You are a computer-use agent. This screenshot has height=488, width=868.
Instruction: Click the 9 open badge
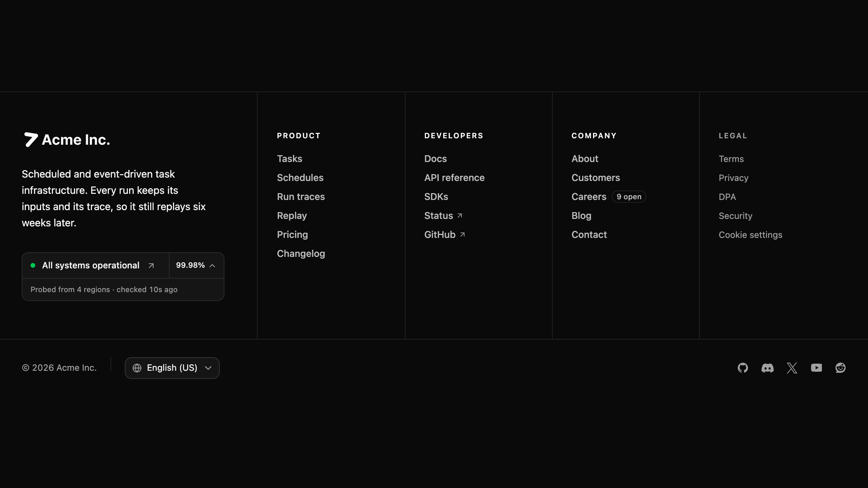tap(629, 197)
